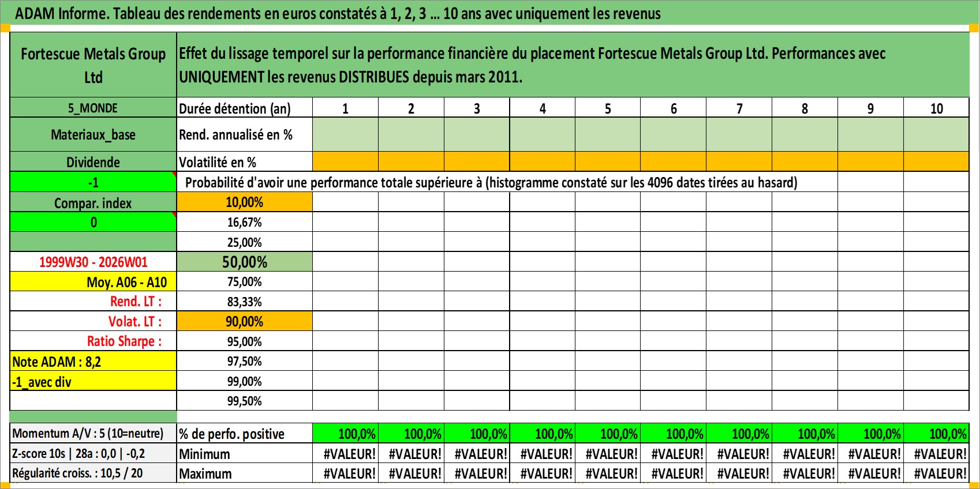
Task: Click the 'Momentum A/V : 5 (10=neutre)' cell
Action: click(93, 433)
